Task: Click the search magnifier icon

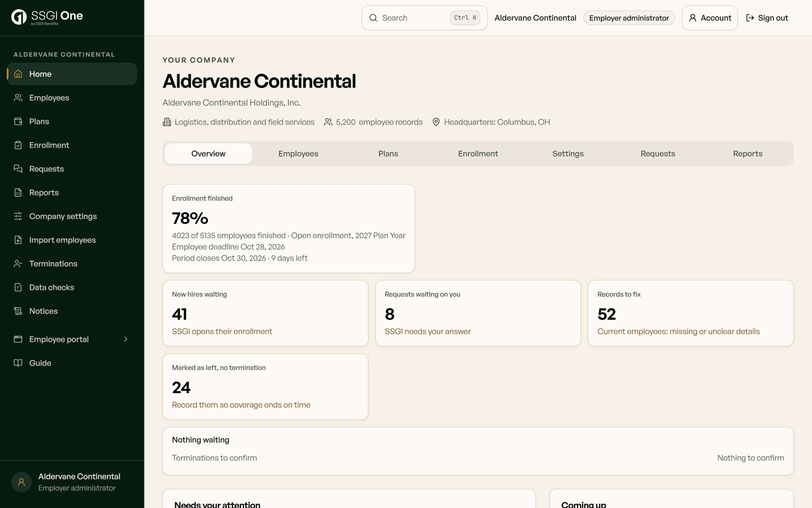Action: pyautogui.click(x=373, y=18)
